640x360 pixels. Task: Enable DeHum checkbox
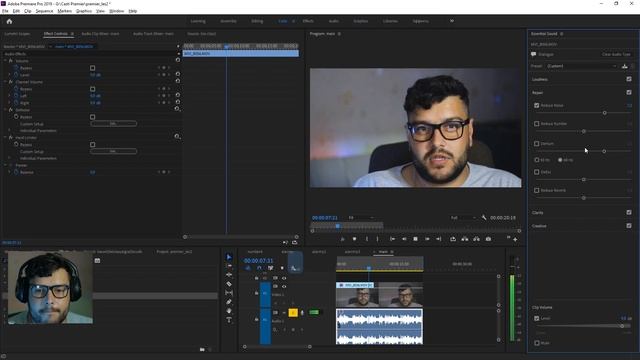click(x=537, y=144)
